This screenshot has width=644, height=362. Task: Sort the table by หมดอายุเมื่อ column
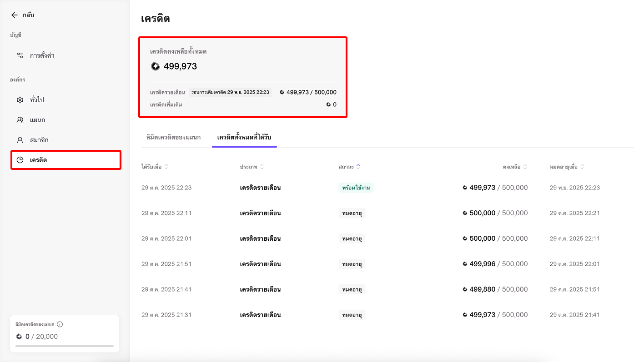(x=582, y=167)
